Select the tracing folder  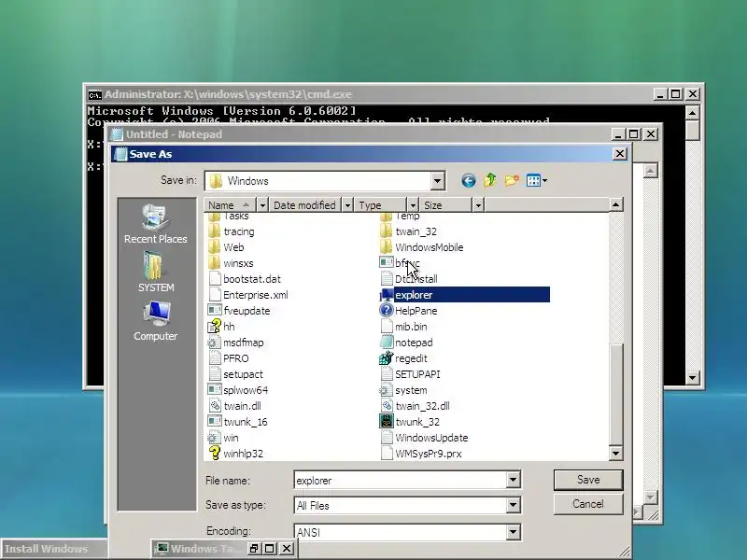tap(232, 231)
